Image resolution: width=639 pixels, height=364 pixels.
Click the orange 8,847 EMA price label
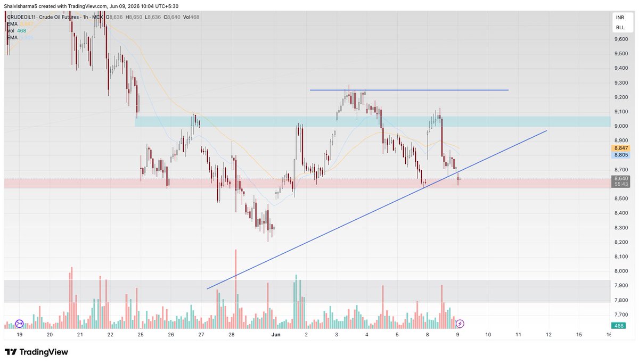[x=621, y=147]
